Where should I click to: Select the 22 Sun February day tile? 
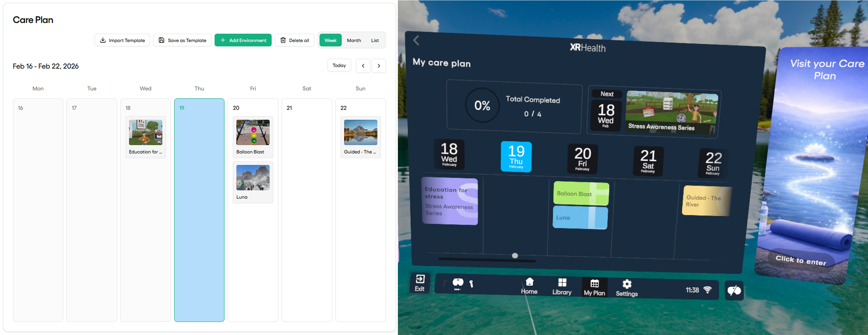713,163
